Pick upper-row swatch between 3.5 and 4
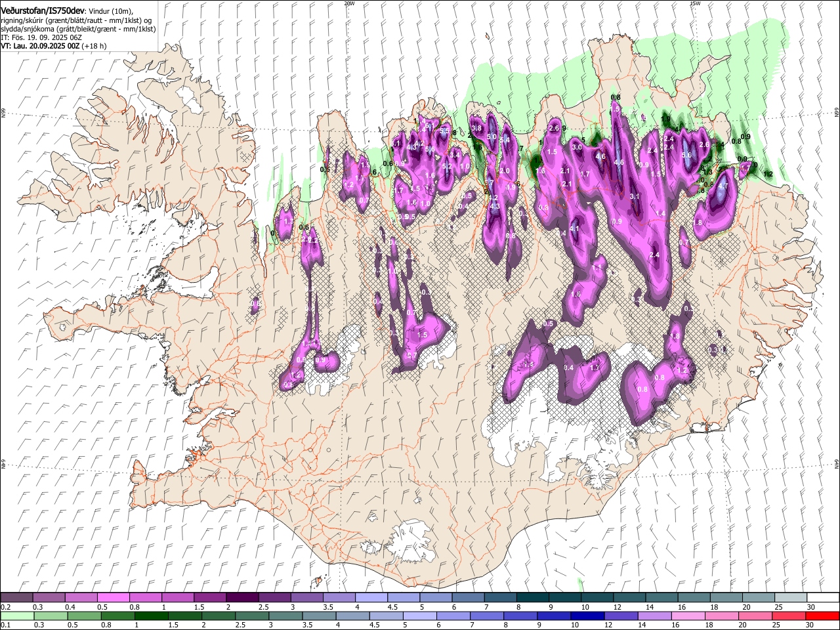 pos(339,598)
